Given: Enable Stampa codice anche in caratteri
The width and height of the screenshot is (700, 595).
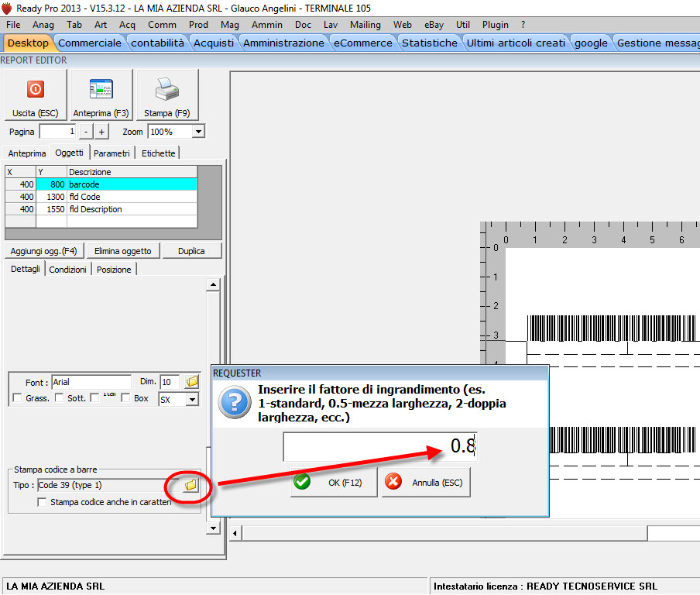Looking at the screenshot, I should 42,502.
